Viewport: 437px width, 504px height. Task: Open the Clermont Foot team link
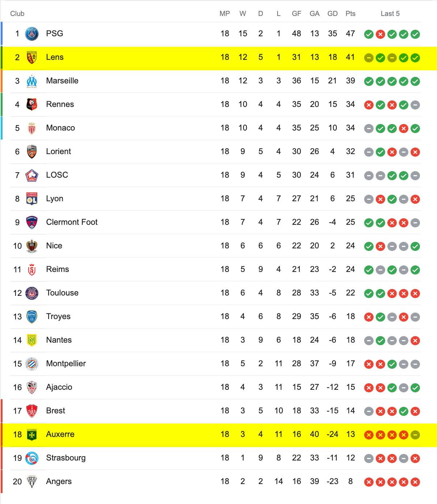click(72, 222)
